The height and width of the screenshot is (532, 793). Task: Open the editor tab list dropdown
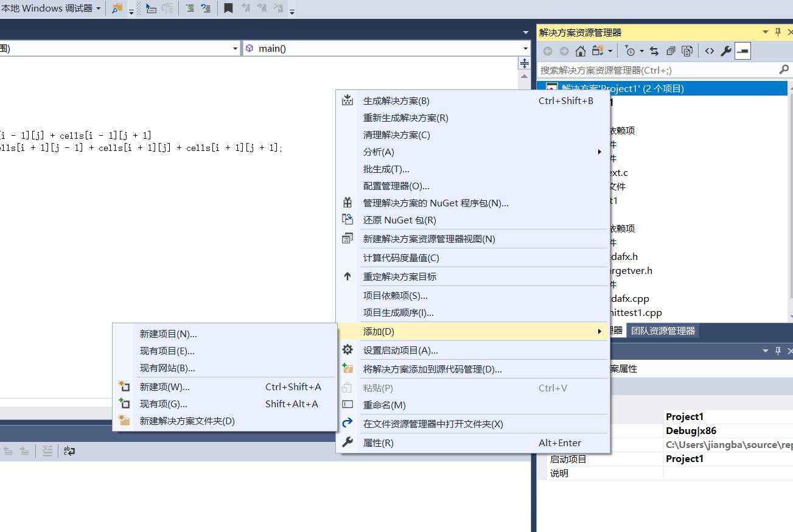[526, 32]
